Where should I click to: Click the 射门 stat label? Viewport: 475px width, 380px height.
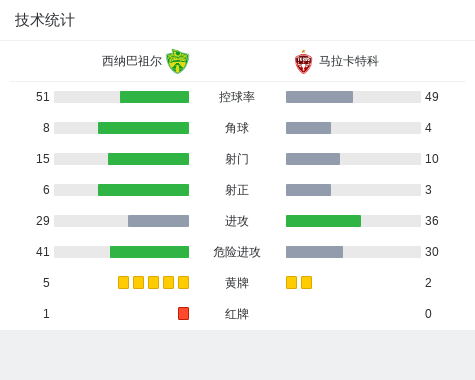237,159
